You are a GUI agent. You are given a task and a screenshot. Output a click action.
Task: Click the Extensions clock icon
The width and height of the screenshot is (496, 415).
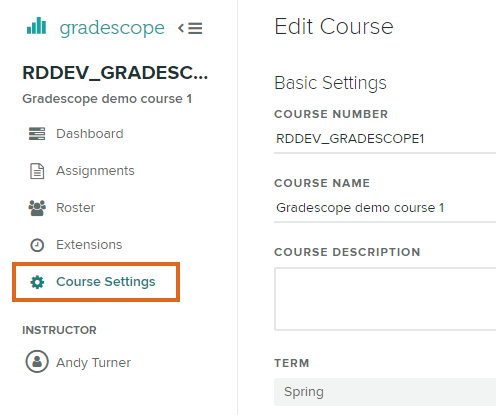tap(37, 245)
